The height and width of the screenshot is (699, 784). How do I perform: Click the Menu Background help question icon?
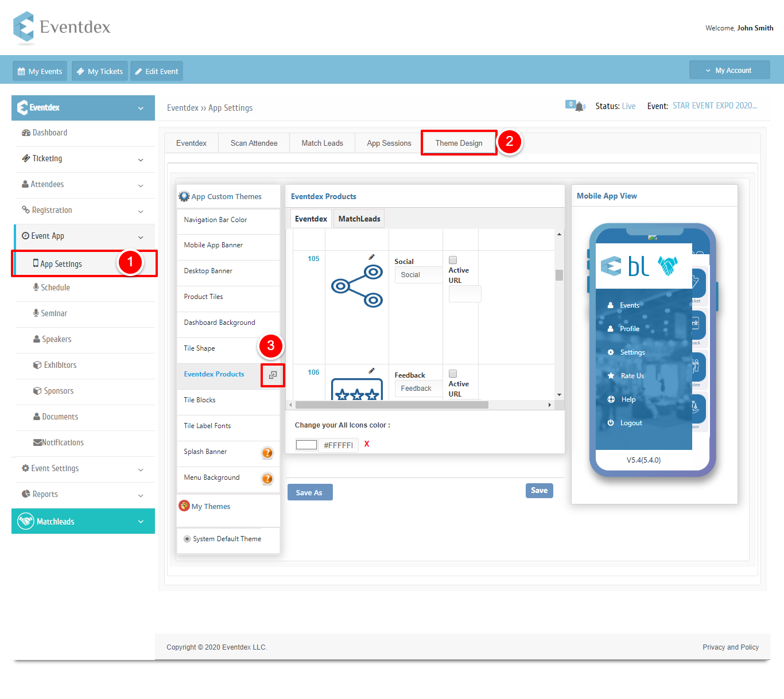click(x=267, y=479)
